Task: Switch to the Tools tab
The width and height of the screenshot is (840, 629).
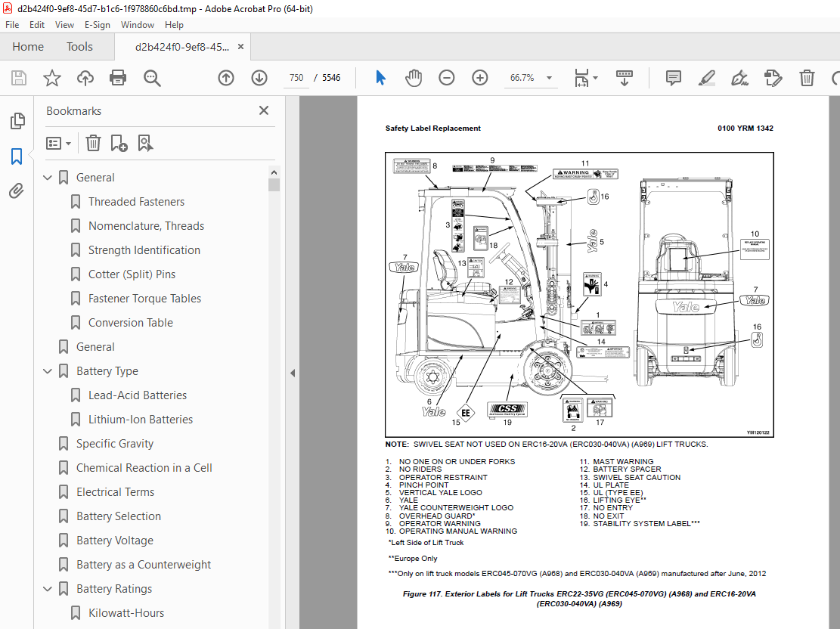Action: (79, 47)
